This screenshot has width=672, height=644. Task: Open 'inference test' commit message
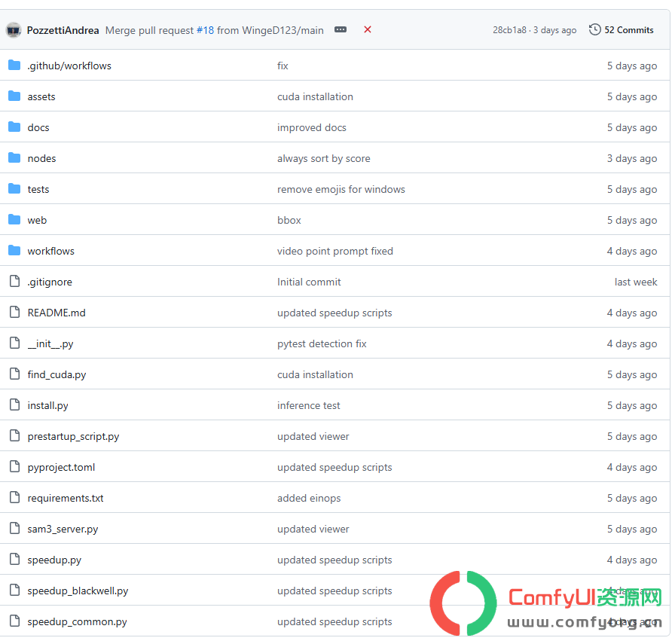tap(308, 405)
